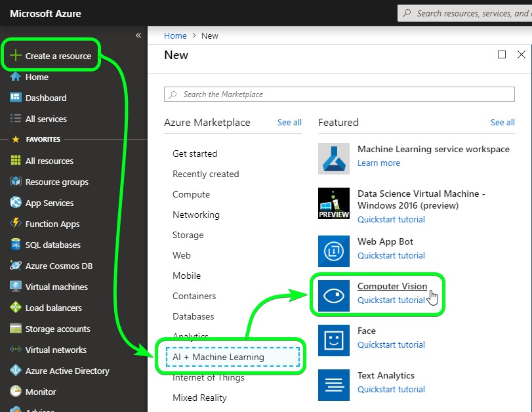Click the Computer Vision eye icon
This screenshot has height=412, width=532.
pos(334,295)
